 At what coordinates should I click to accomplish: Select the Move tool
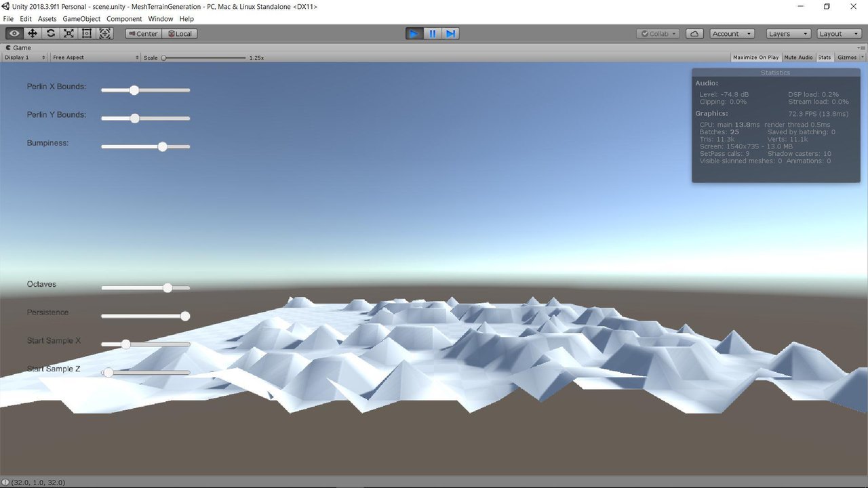click(x=32, y=33)
